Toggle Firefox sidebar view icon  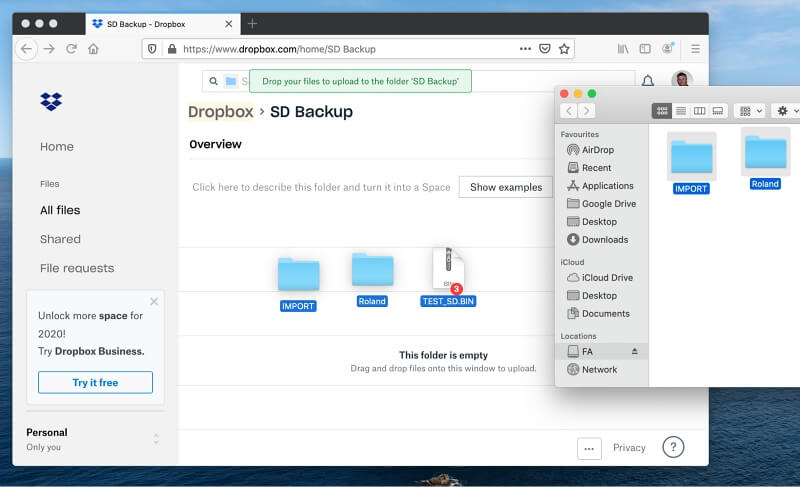645,49
